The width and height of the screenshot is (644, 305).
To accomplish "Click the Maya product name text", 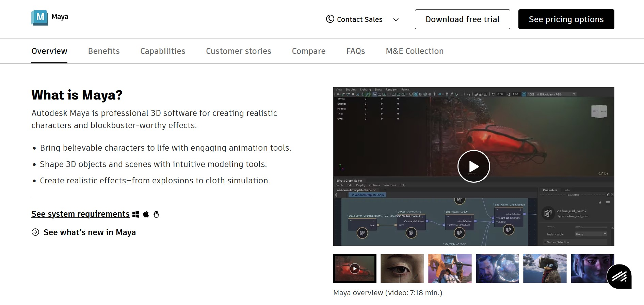I will [60, 17].
